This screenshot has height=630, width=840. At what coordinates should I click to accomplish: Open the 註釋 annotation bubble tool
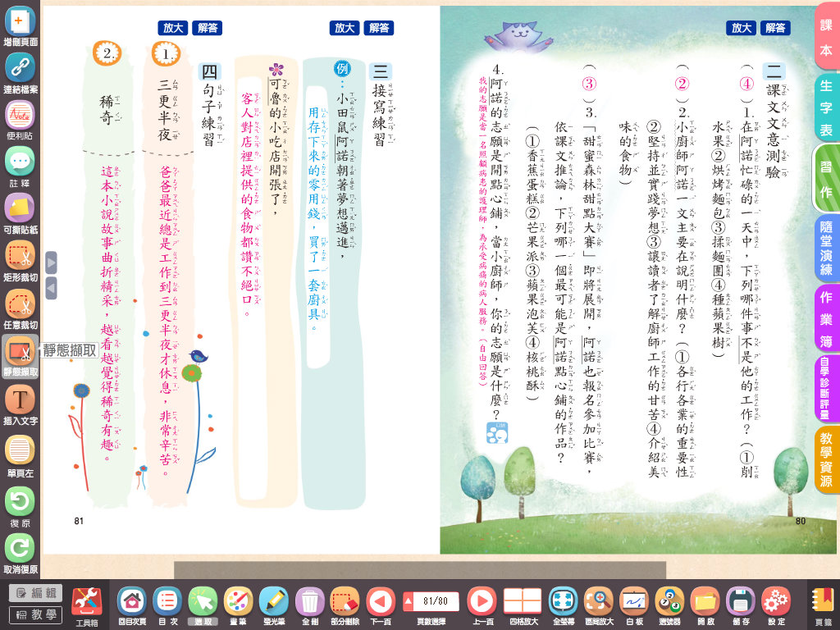[x=20, y=167]
